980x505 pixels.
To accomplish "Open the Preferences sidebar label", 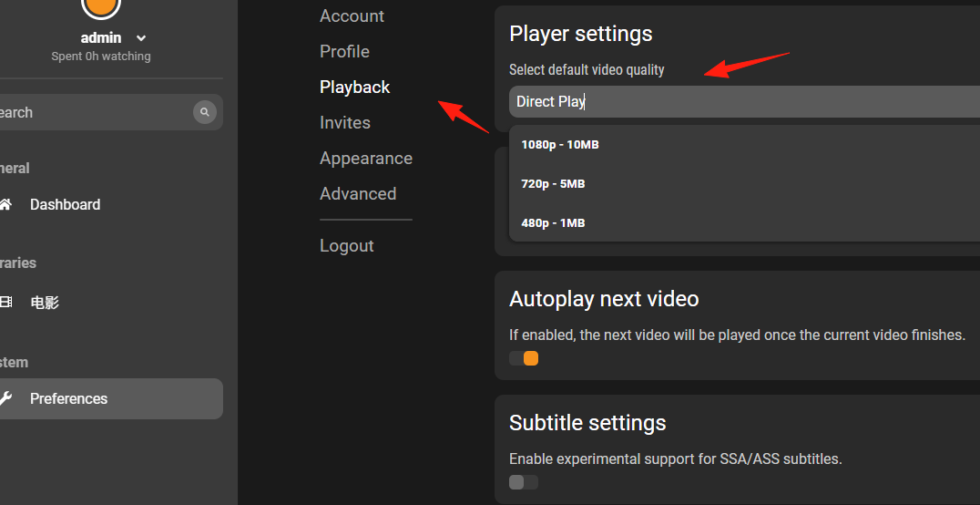I will tap(68, 398).
